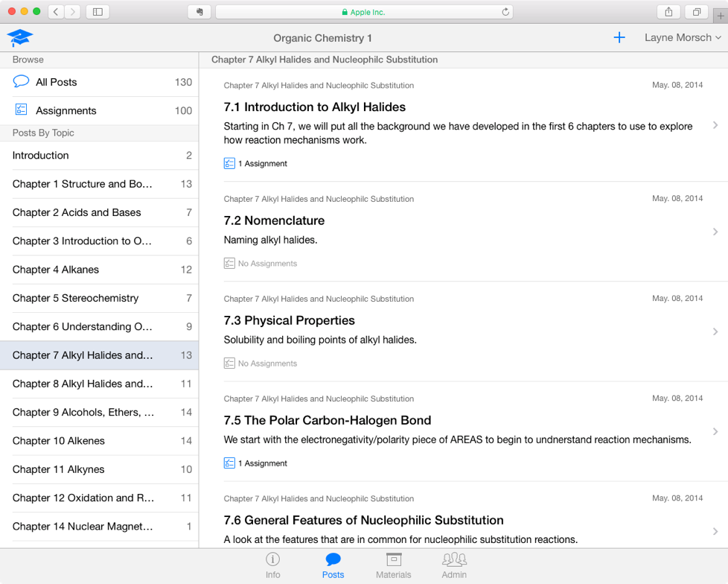Click the Apple Inc. address bar
The width and height of the screenshot is (728, 584).
tap(363, 12)
